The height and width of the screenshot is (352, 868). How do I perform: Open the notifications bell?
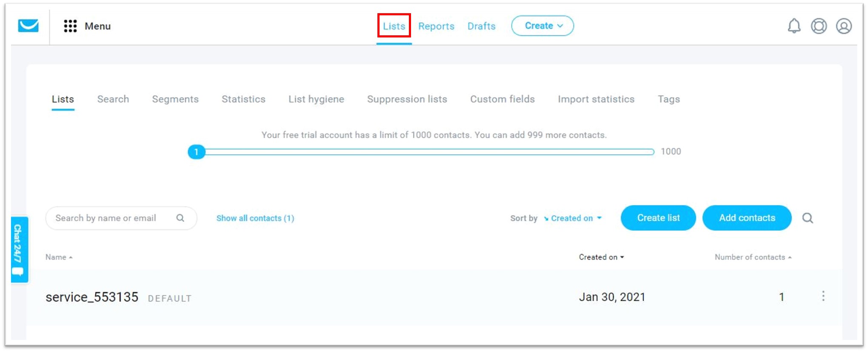pyautogui.click(x=794, y=26)
